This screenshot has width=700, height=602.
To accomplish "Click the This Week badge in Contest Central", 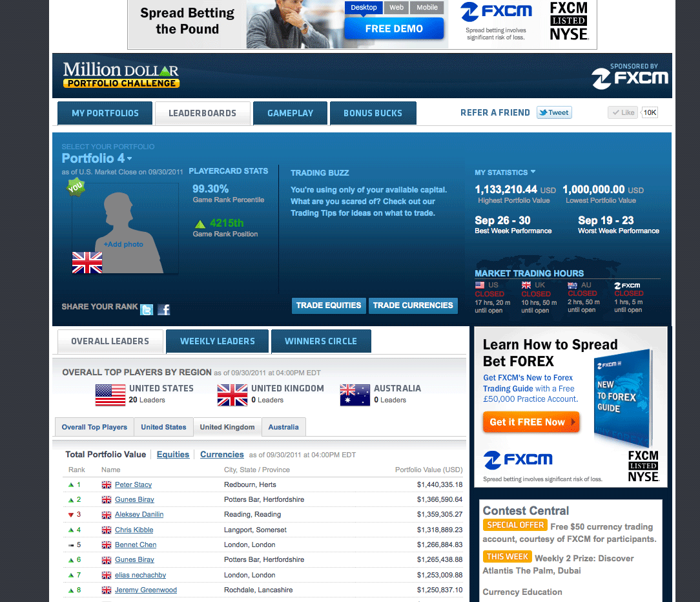I will click(507, 557).
